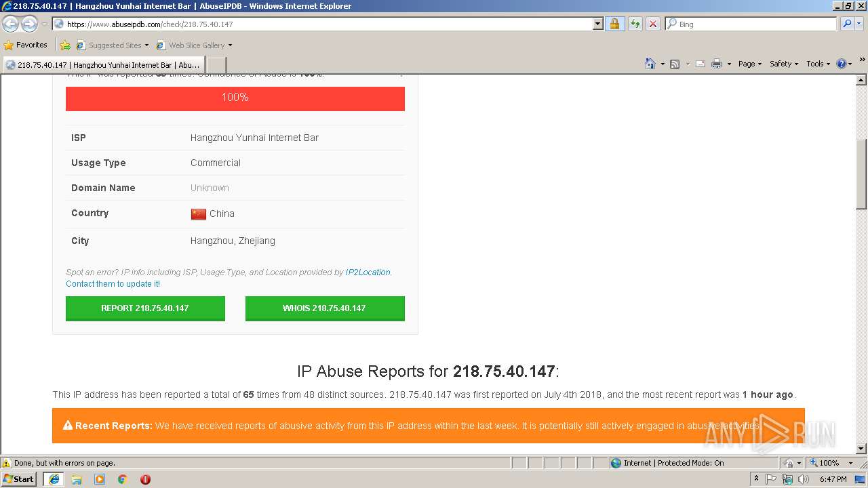The width and height of the screenshot is (868, 488).
Task: Open Windows Explorer folder from taskbar
Action: pos(77,479)
